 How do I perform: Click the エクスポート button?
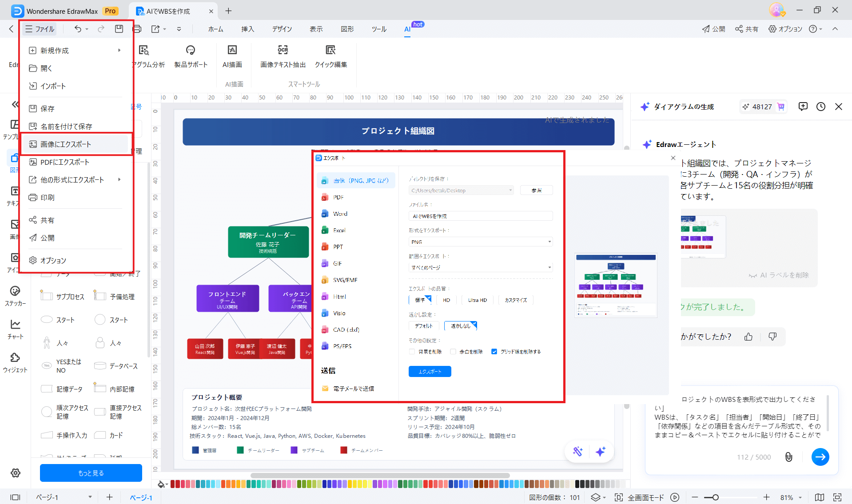429,371
